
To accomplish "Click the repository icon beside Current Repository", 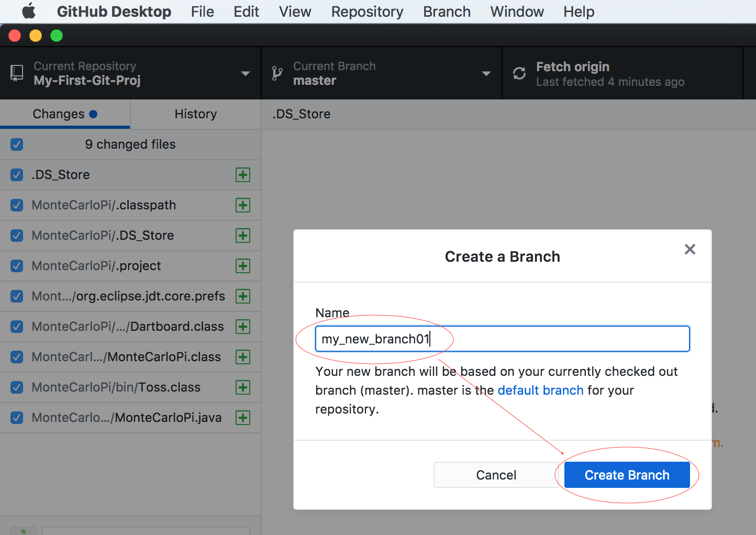I will 17,73.
